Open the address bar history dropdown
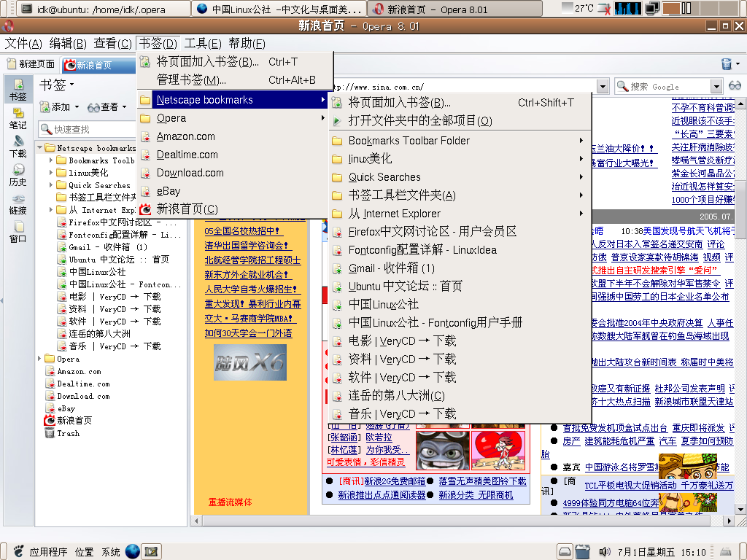This screenshot has height=560, width=747. click(x=603, y=86)
